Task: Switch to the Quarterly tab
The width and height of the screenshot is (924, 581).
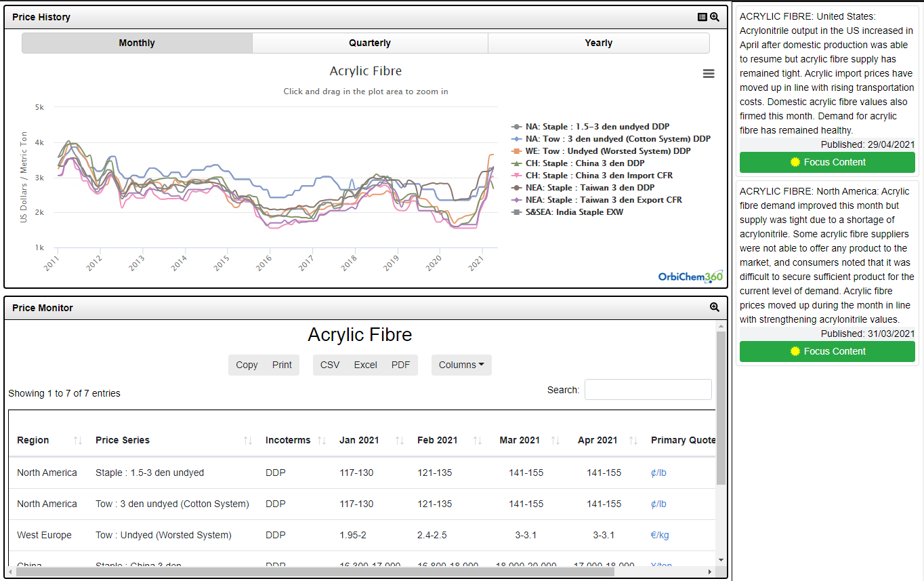Action: point(370,43)
